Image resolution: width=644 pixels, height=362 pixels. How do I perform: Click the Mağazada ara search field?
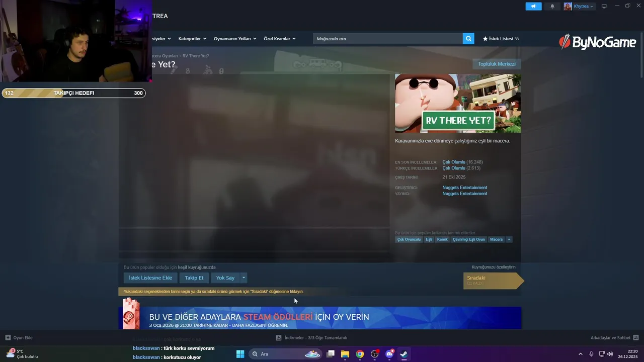[388, 39]
